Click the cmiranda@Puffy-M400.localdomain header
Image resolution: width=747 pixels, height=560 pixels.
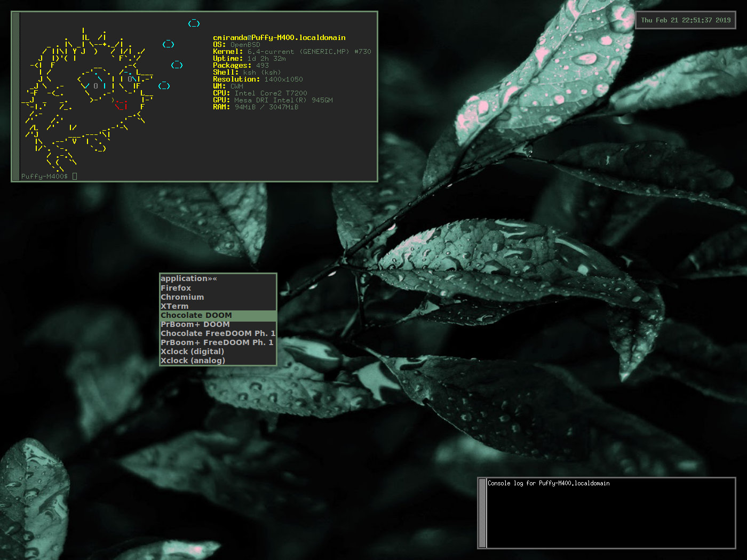pos(279,37)
